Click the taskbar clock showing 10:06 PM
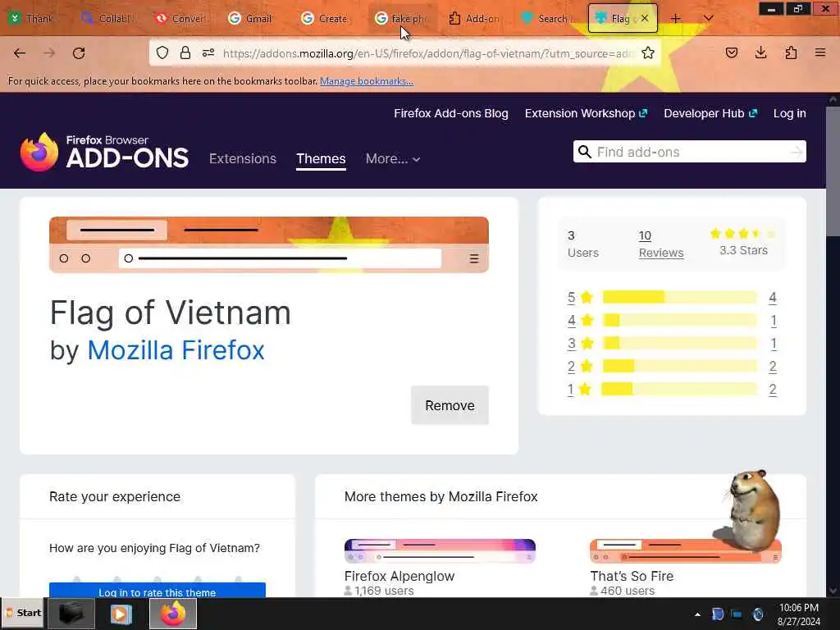 tap(799, 614)
